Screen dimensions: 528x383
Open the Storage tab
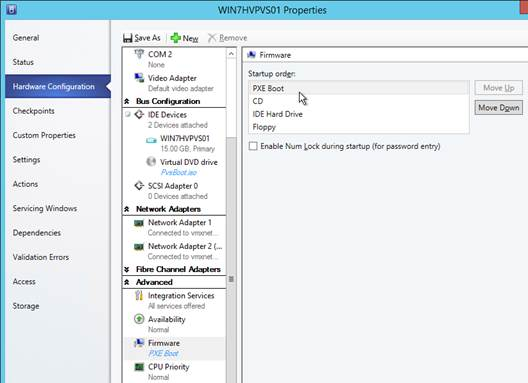(26, 306)
